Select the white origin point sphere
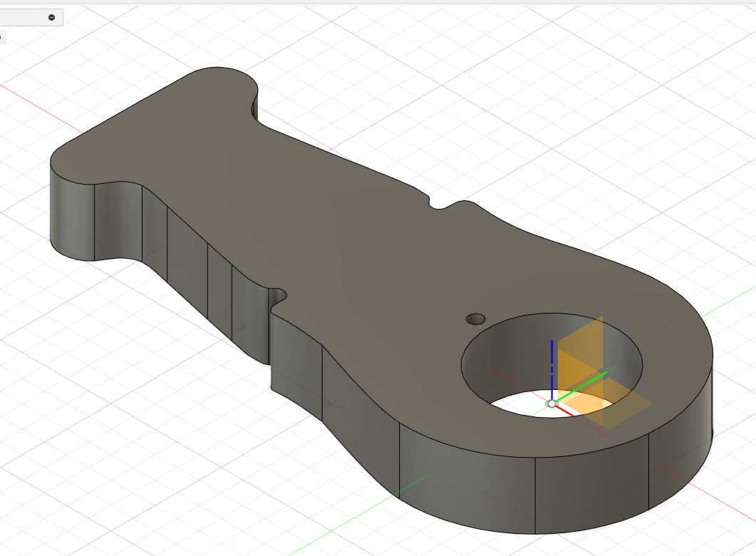Screen dimensions: 756x556 tap(551, 403)
